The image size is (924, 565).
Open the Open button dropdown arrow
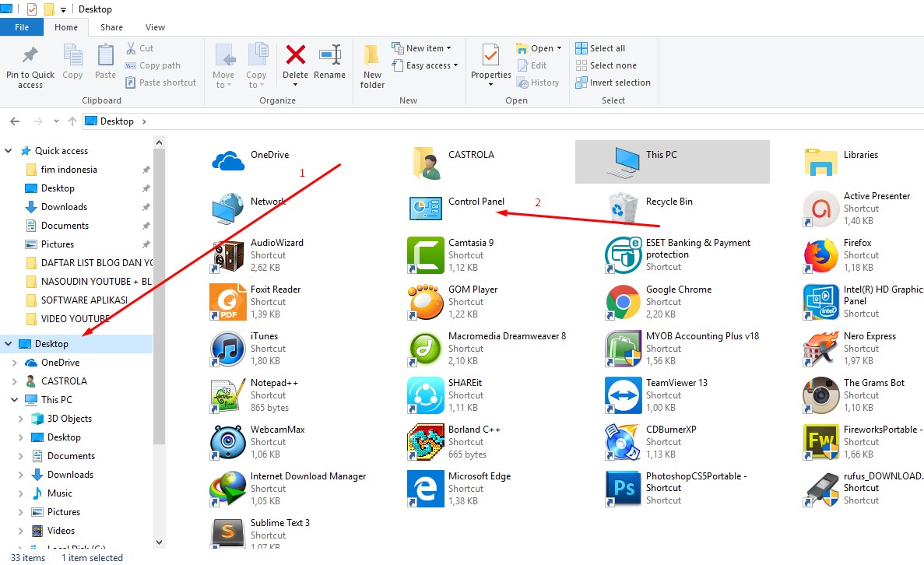tap(559, 48)
